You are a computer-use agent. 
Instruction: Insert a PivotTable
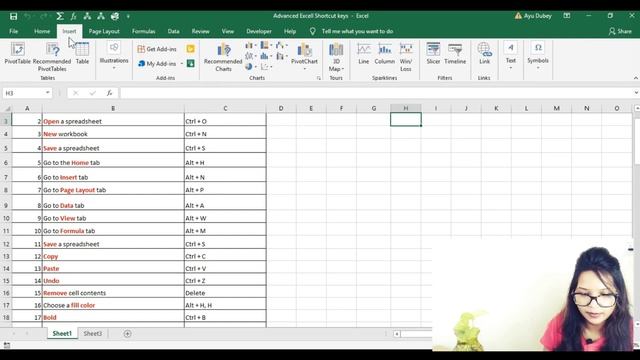18,53
